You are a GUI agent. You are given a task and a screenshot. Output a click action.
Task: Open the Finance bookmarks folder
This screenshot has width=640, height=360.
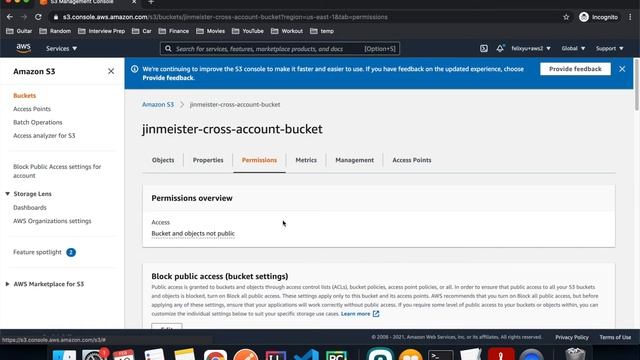(173, 31)
